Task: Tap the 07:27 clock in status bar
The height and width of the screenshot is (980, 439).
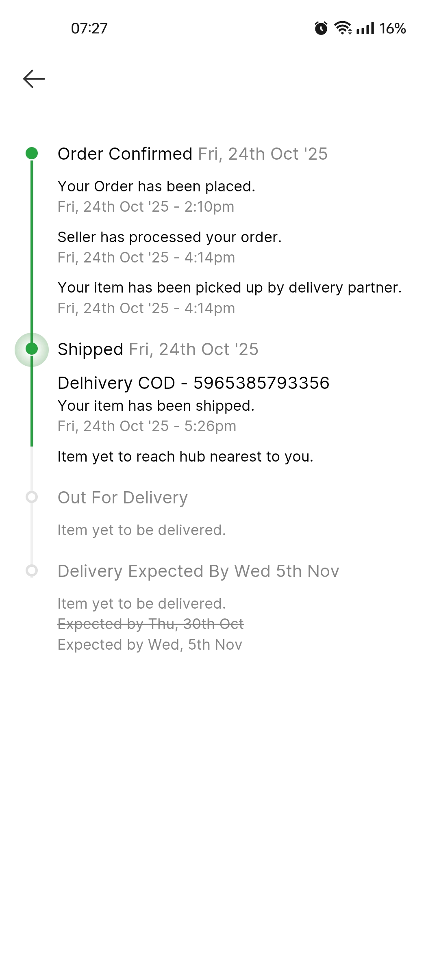Action: (x=89, y=28)
